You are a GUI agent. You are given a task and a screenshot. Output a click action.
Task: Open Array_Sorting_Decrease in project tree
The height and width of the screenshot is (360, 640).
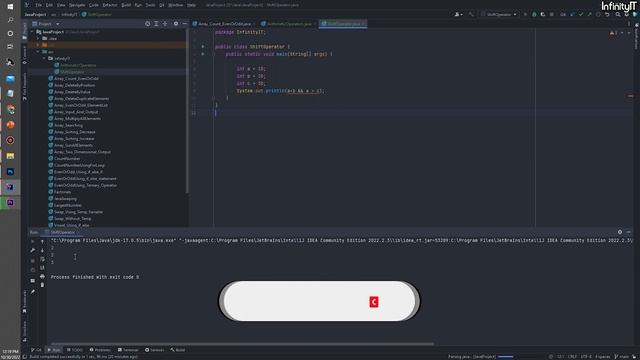(72, 132)
